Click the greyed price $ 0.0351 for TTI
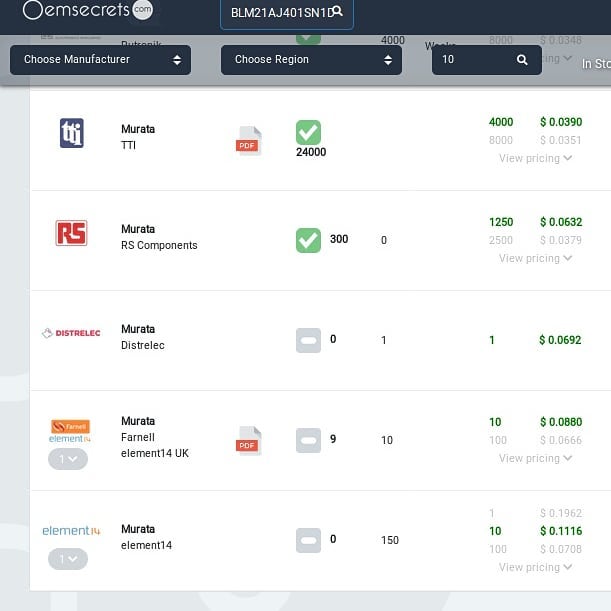 (561, 140)
